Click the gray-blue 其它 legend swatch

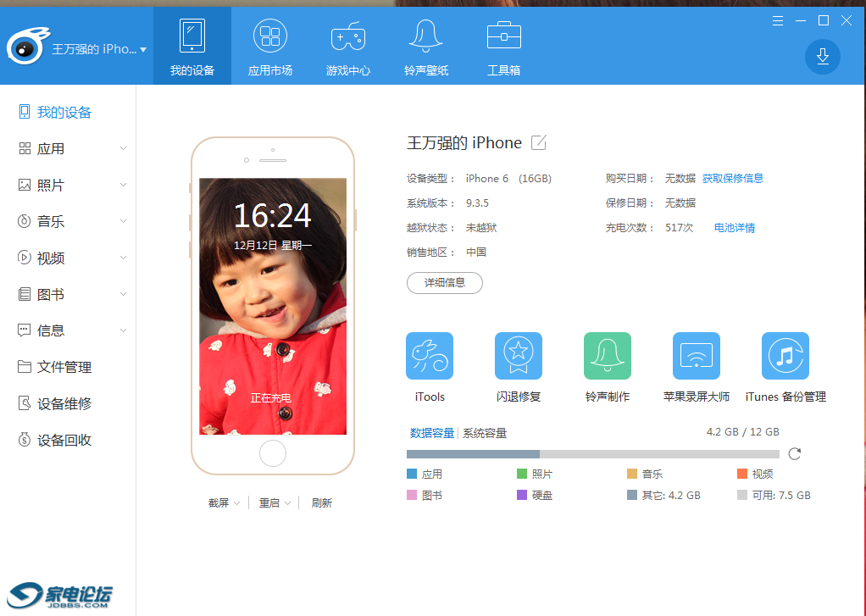pos(632,495)
